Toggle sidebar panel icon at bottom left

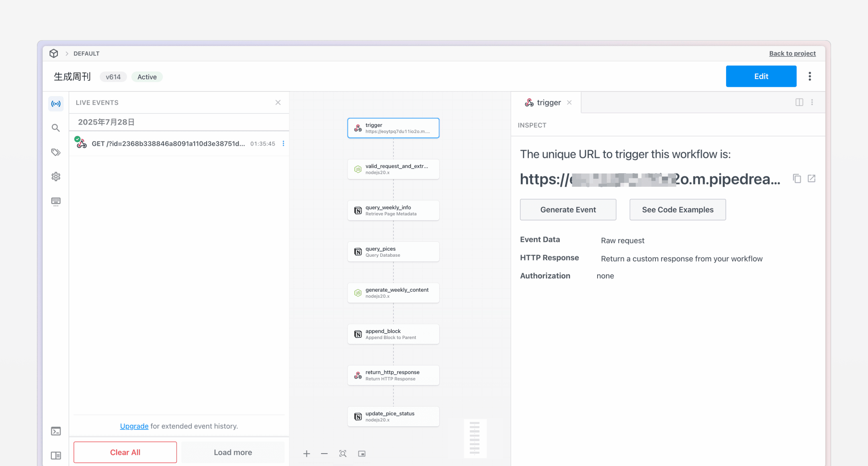point(56,456)
